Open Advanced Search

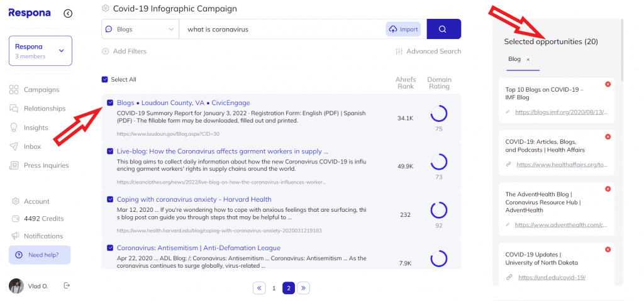pos(428,52)
